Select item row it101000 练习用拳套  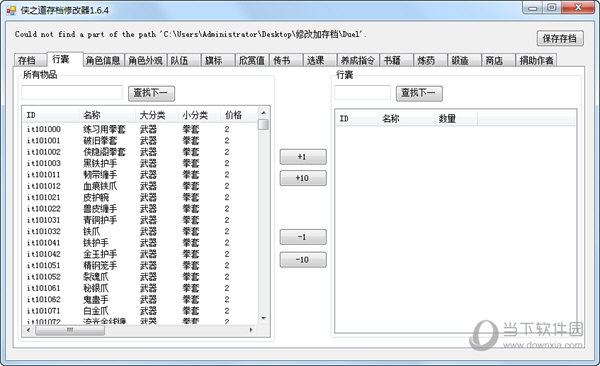coord(140,129)
